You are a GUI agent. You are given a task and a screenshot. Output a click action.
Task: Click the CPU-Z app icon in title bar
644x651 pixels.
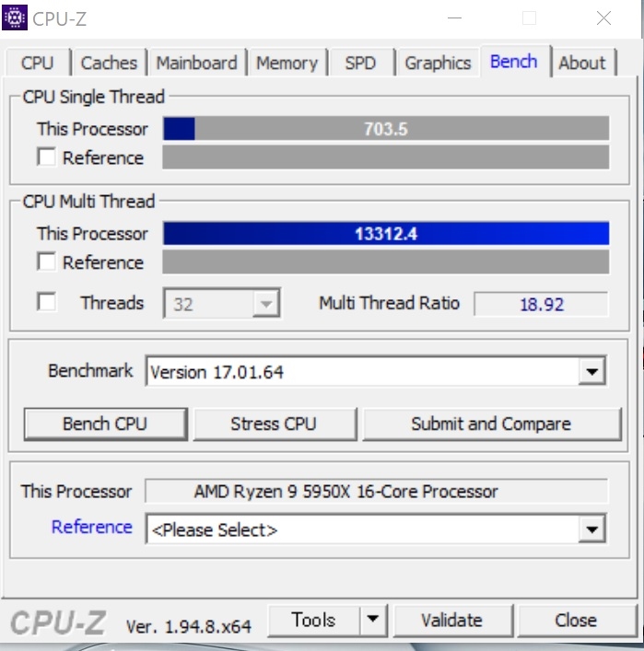[15, 17]
